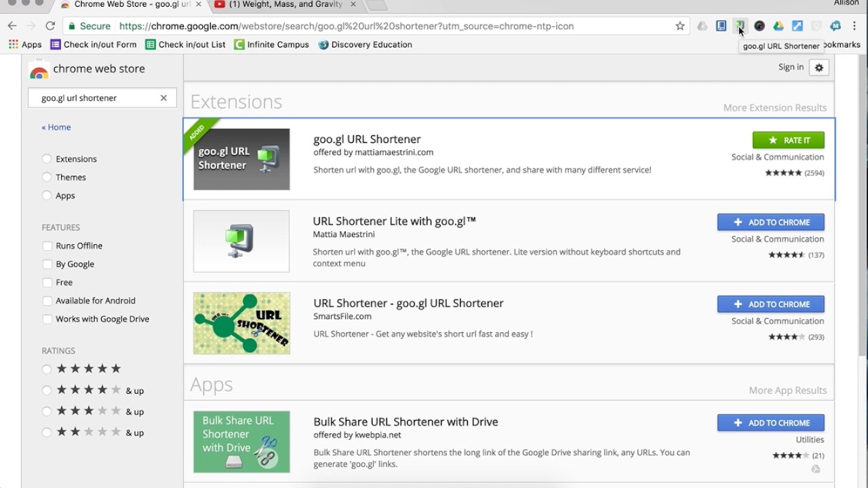Open the green URL Shortener network thumbnail
Image resolution: width=868 pixels, height=488 pixels.
click(x=241, y=323)
